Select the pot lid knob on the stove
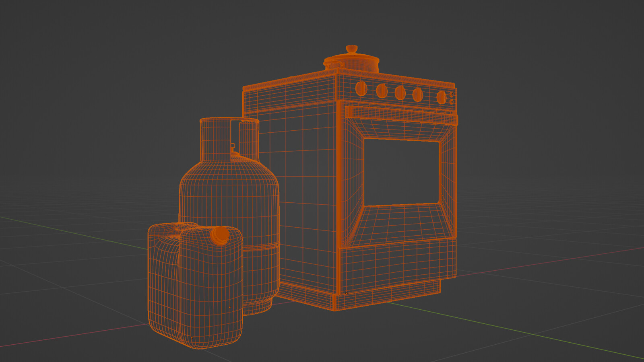The image size is (644, 362). (x=351, y=49)
